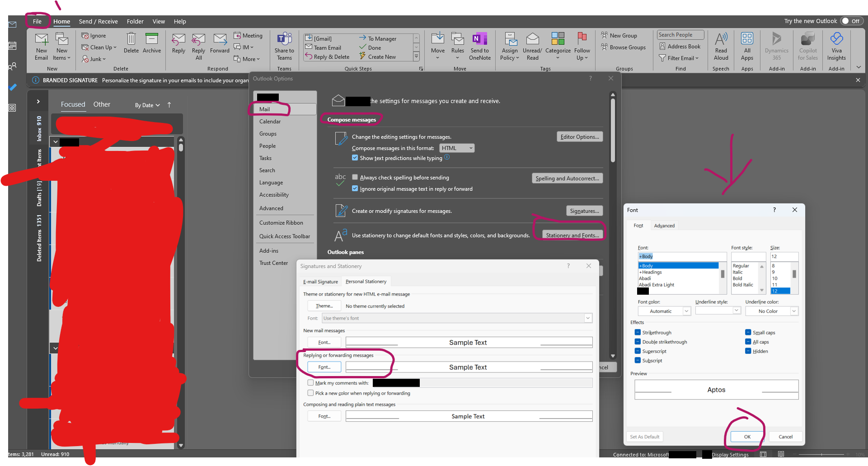
Task: Click Font button for replying or forwarding
Action: tap(324, 367)
